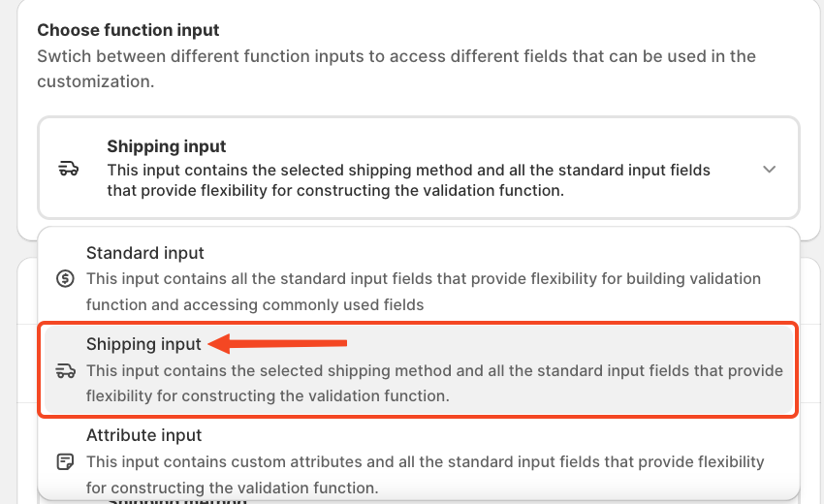Click the "Standard input" title text

pyautogui.click(x=144, y=253)
